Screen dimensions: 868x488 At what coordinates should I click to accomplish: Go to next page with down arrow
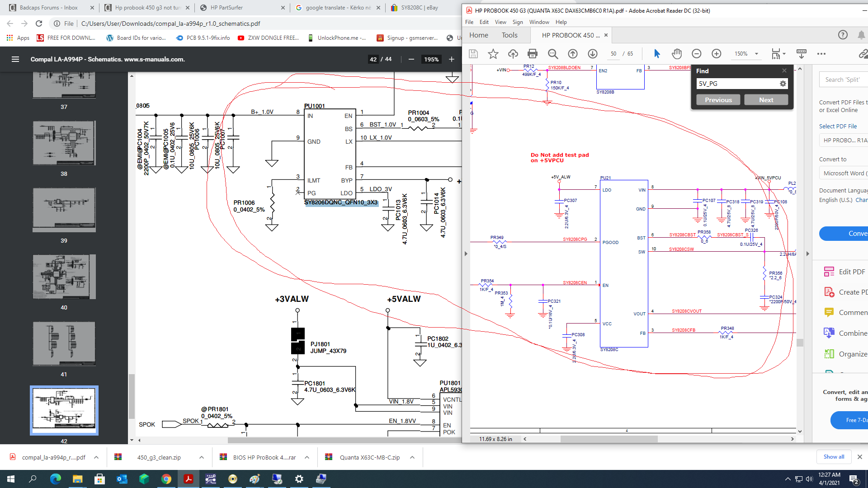[x=593, y=54]
